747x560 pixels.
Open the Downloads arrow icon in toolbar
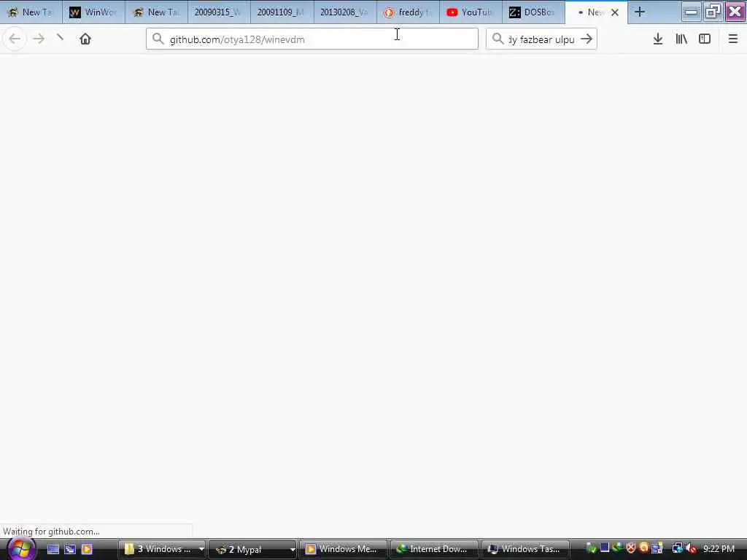point(658,39)
